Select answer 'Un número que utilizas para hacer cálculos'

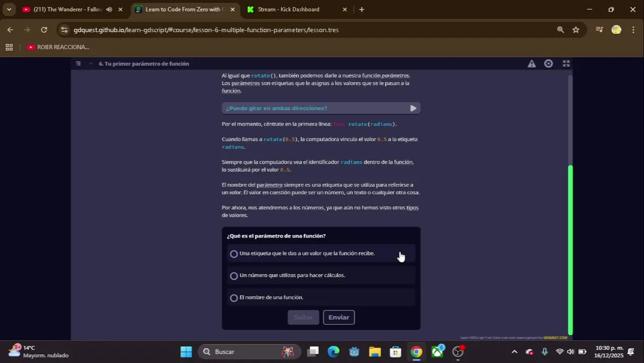click(x=321, y=276)
